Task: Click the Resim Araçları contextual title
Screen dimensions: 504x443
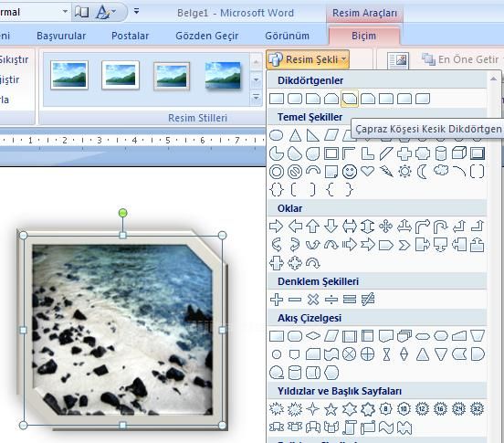Action: coord(364,13)
